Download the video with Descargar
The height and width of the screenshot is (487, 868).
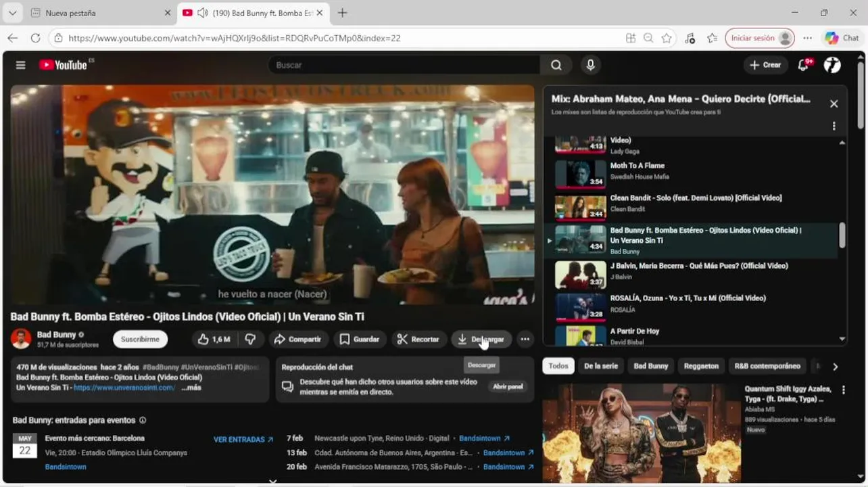[x=481, y=340]
